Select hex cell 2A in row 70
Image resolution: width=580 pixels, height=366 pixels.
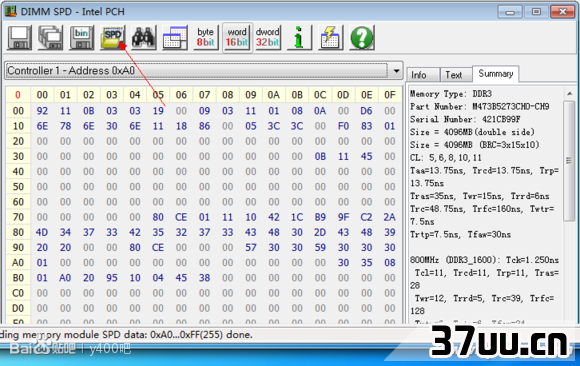tap(390, 217)
